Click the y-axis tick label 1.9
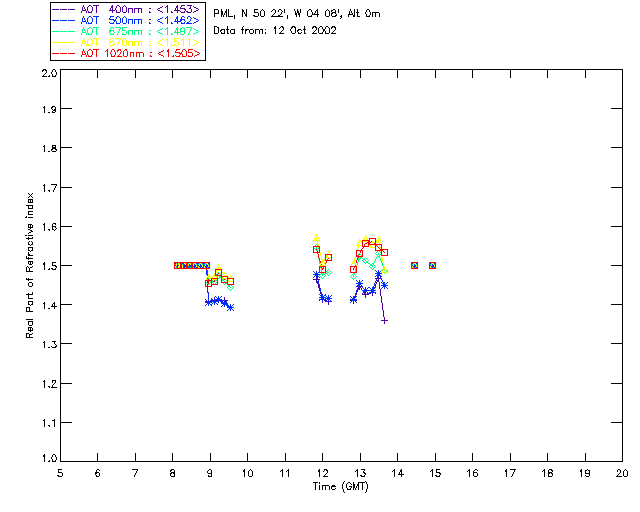This screenshot has width=640, height=512. coord(49,109)
